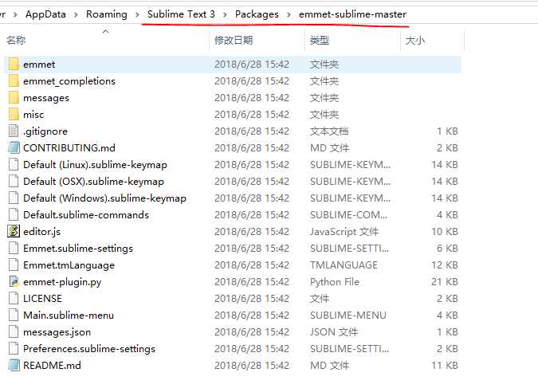Click the sort arrow above 名称 column
The width and height of the screenshot is (538, 392).
106,32
